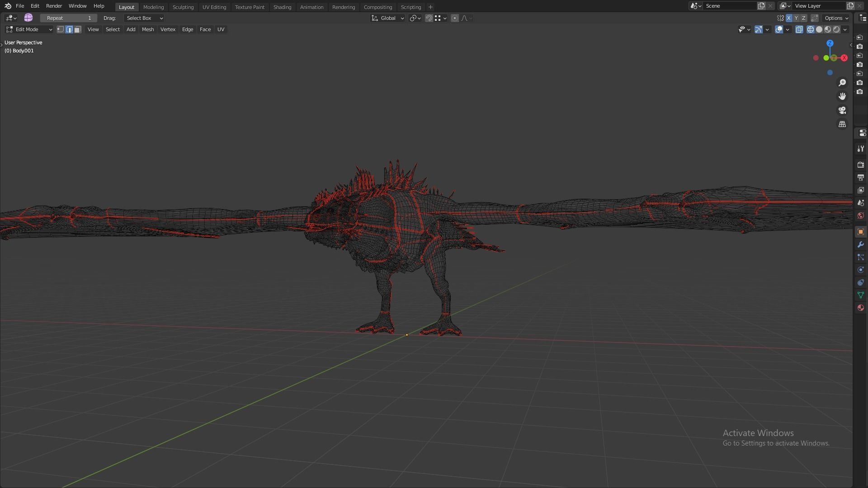Open the Object Constraint properties icon
The image size is (868, 488).
pos(860,282)
